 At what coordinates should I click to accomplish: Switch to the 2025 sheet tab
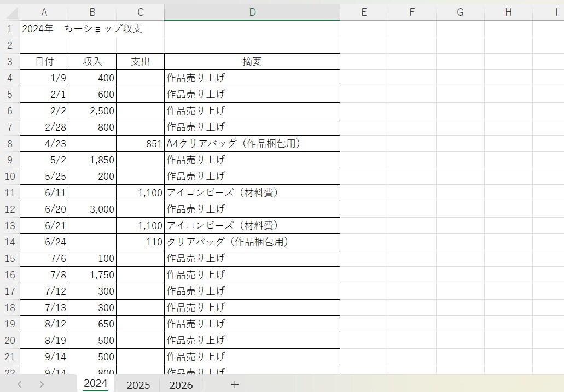click(138, 385)
